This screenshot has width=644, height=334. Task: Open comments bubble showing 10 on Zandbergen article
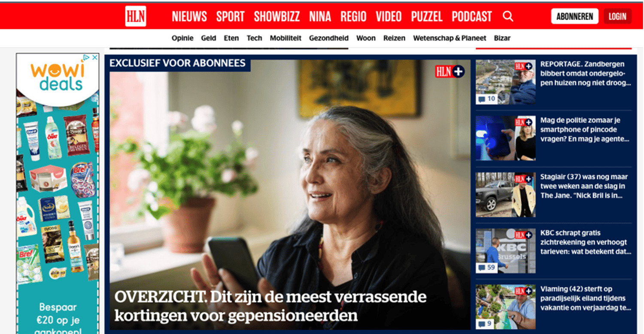(486, 99)
